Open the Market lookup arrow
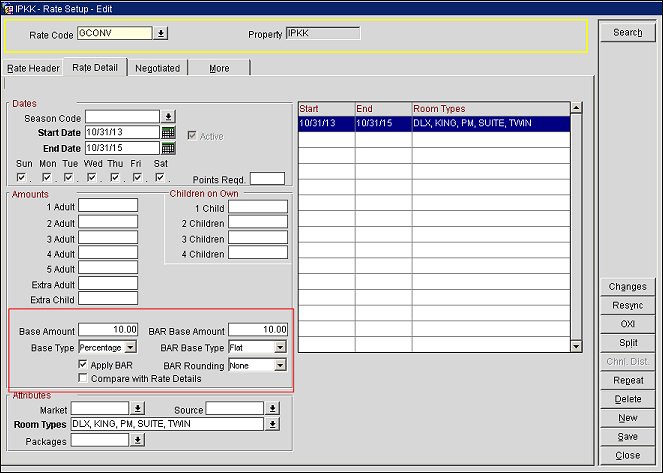Image resolution: width=663 pixels, height=473 pixels. 137,409
